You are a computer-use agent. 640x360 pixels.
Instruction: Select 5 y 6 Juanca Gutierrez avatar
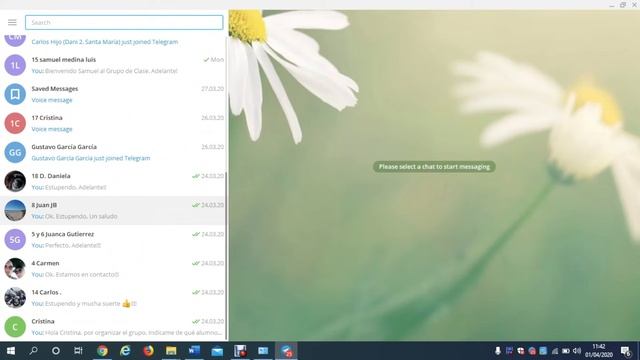tap(15, 240)
